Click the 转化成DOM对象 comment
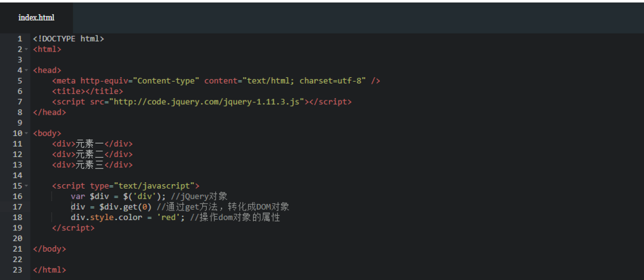644x280 pixels. pyautogui.click(x=259, y=207)
